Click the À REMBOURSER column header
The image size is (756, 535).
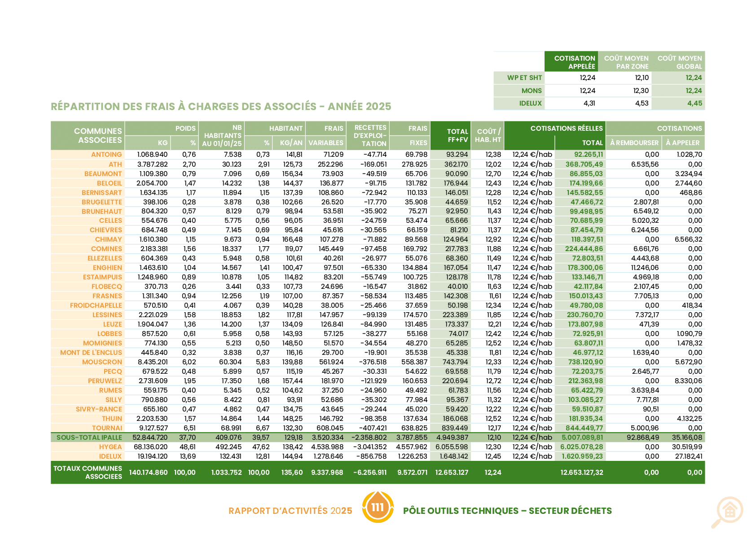tap(634, 143)
